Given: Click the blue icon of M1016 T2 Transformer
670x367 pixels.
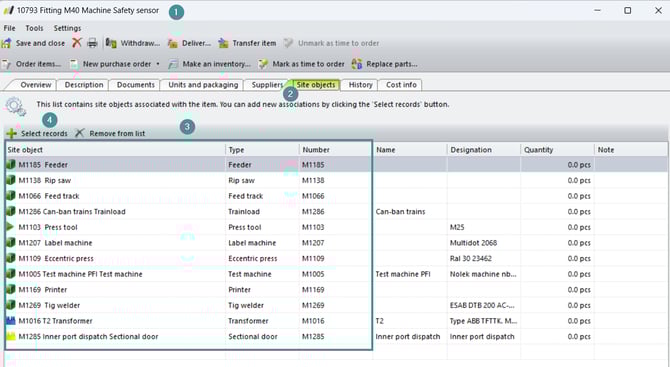Looking at the screenshot, I should [11, 321].
